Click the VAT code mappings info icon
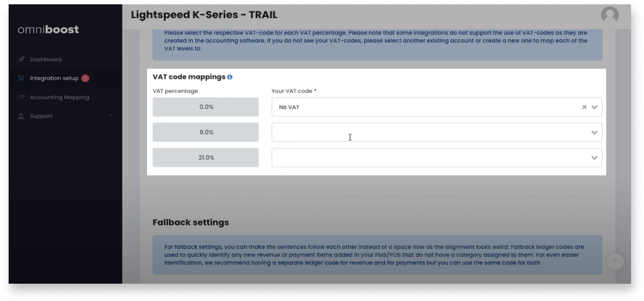 [230, 77]
